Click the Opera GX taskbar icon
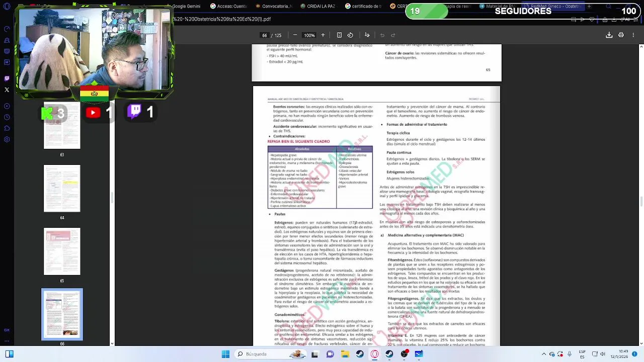The width and height of the screenshot is (644, 362). pos(375,354)
